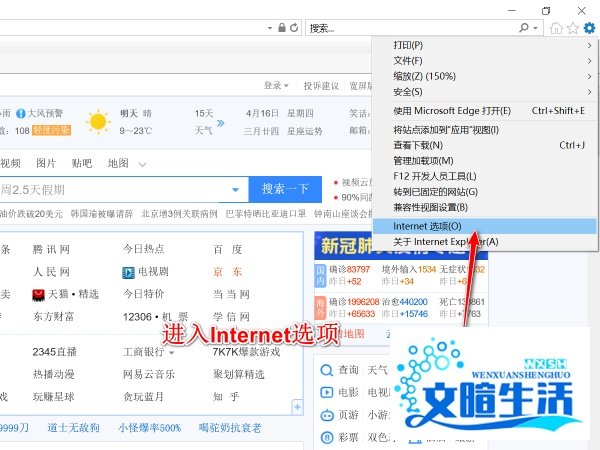The image size is (600, 450).
Task: Select 管理加载项(M) menu item
Action: click(484, 161)
